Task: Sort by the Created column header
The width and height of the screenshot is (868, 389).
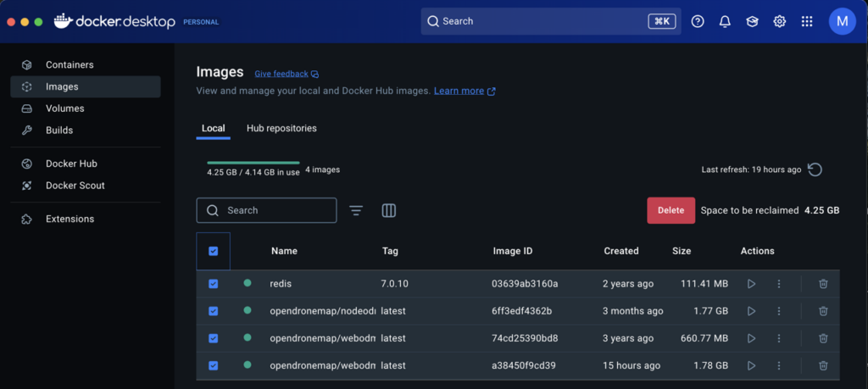Action: click(621, 251)
